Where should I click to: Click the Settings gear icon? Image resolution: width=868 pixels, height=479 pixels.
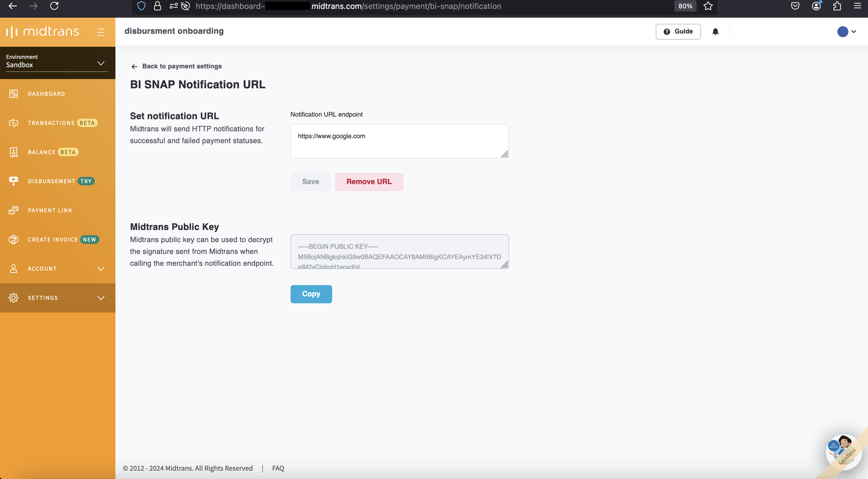(14, 298)
